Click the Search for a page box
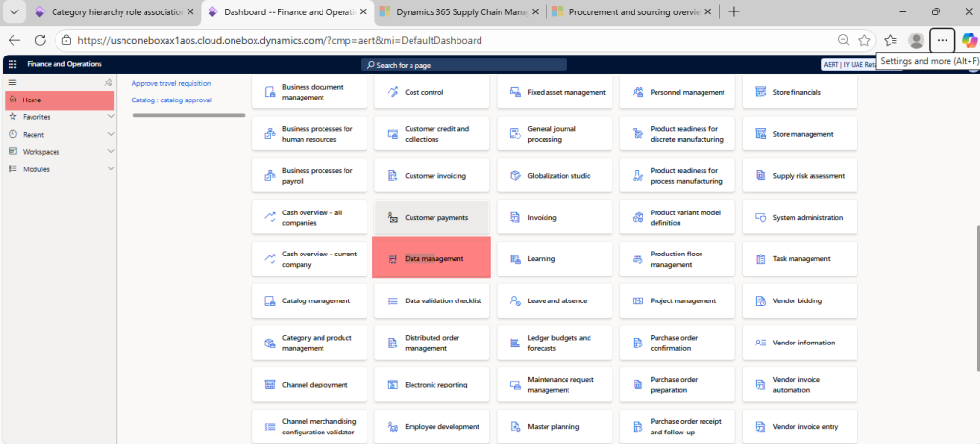 pyautogui.click(x=463, y=64)
